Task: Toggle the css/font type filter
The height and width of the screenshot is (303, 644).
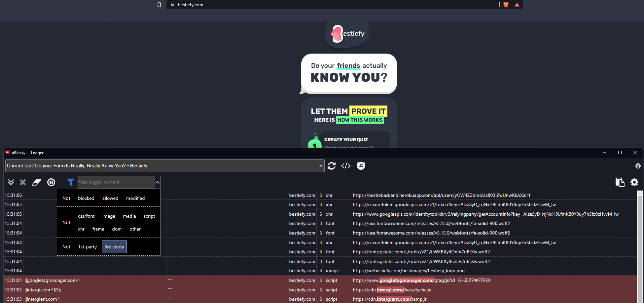Action: [86, 216]
